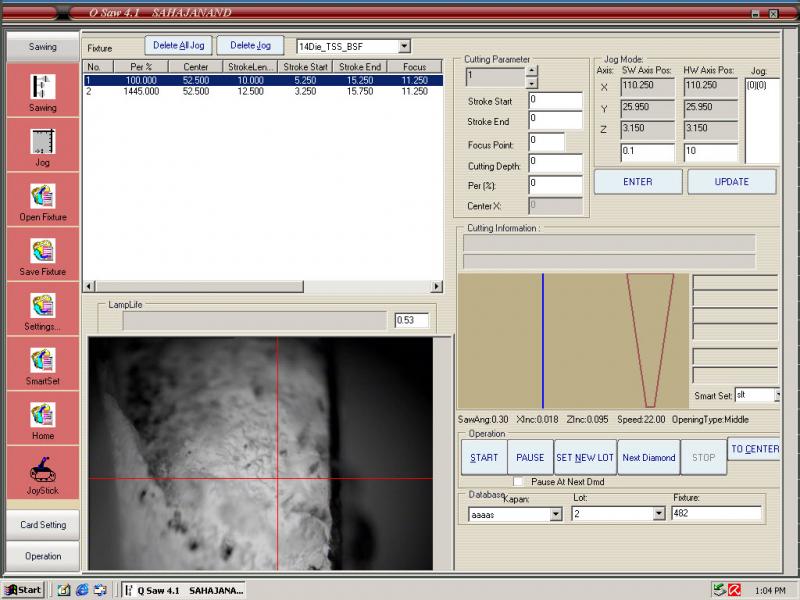This screenshot has width=800, height=600.
Task: Click the Stroke Start input field
Action: click(x=555, y=101)
